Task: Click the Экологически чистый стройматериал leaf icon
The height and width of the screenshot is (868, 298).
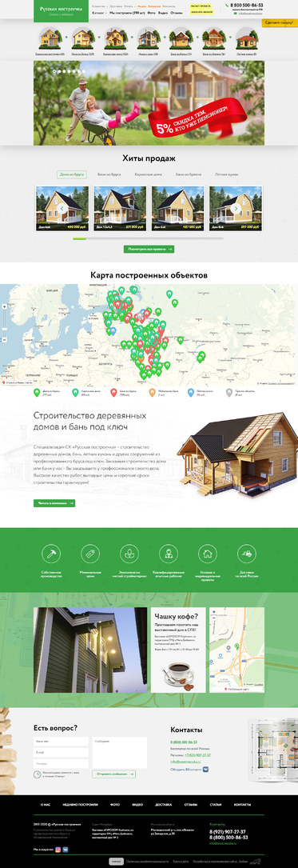Action: click(129, 553)
